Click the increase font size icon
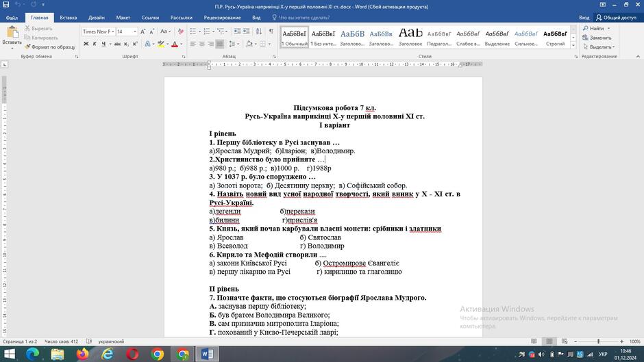Viewport: 644px width, 362px height. (x=143, y=31)
